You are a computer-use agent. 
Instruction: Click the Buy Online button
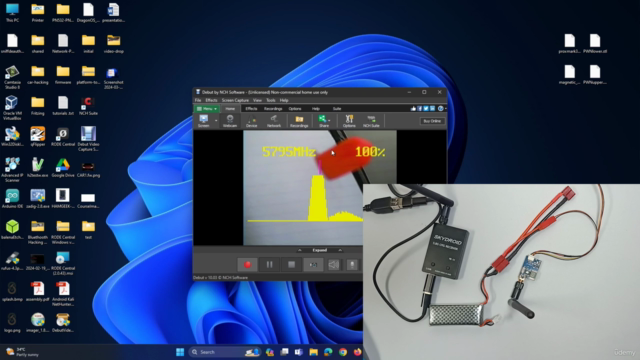pos(432,121)
